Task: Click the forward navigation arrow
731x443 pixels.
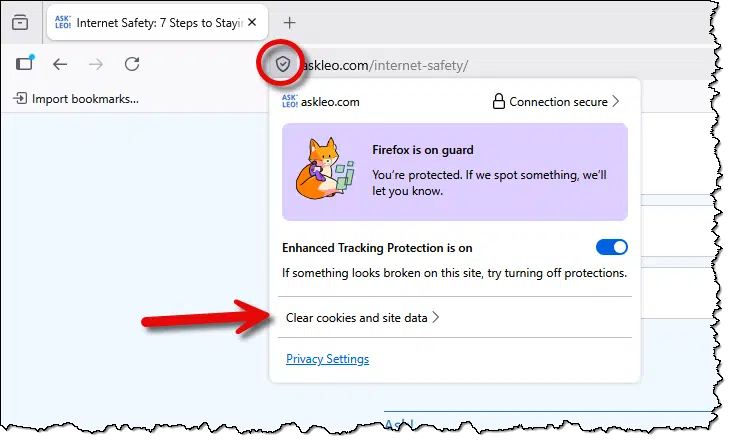Action: [96, 64]
